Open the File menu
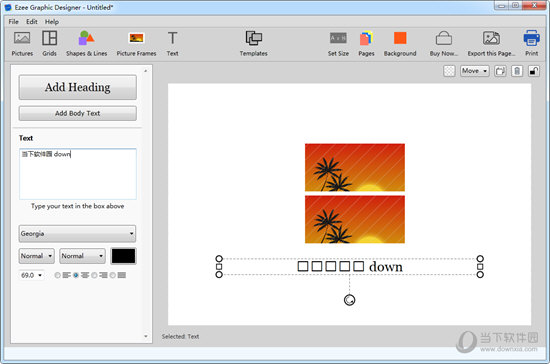This screenshot has height=364, width=550. coord(13,22)
